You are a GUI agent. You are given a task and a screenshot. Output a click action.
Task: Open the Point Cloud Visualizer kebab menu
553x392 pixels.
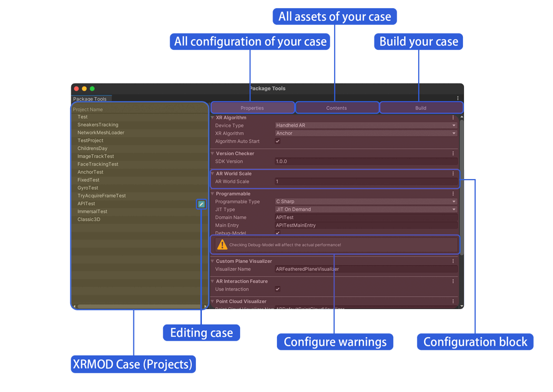[x=453, y=301]
